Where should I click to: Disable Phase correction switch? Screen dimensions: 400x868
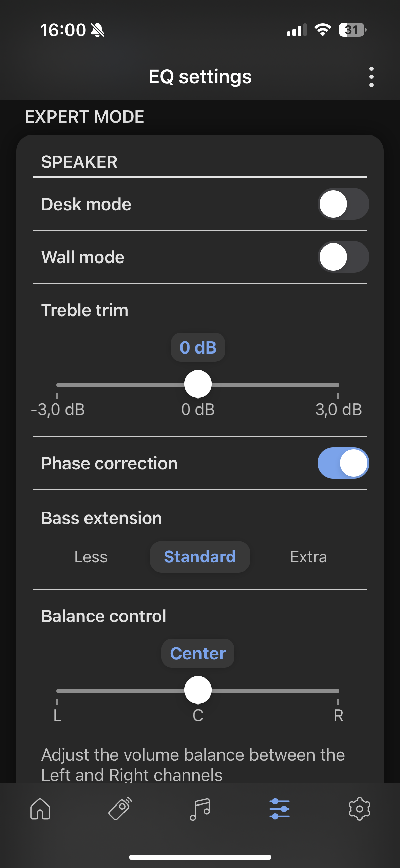(x=343, y=463)
